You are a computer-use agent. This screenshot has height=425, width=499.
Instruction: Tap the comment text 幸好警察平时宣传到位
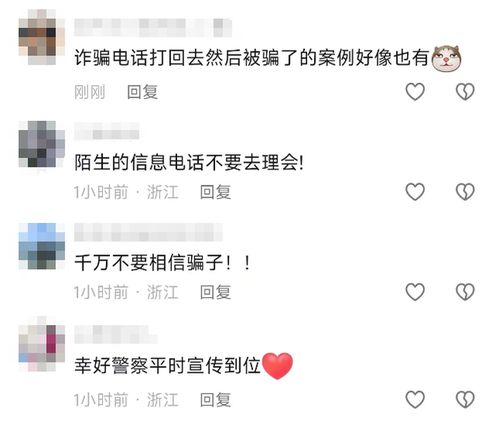tap(167, 366)
